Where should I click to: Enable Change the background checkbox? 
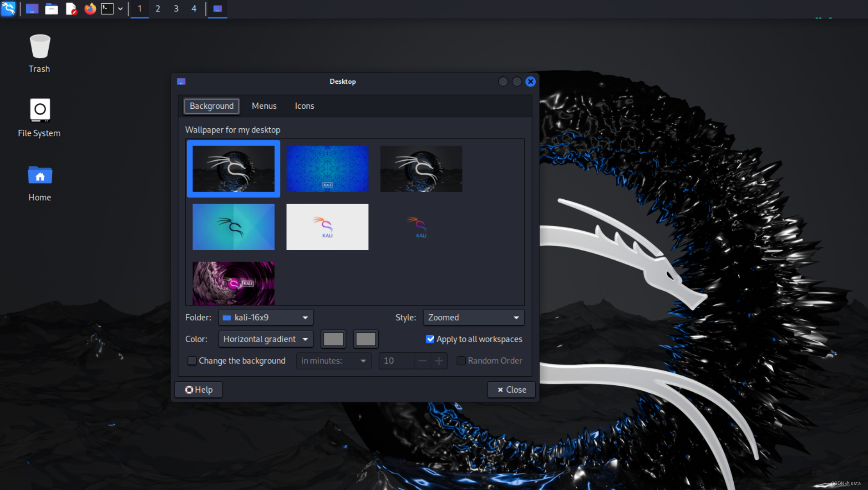pyautogui.click(x=192, y=361)
